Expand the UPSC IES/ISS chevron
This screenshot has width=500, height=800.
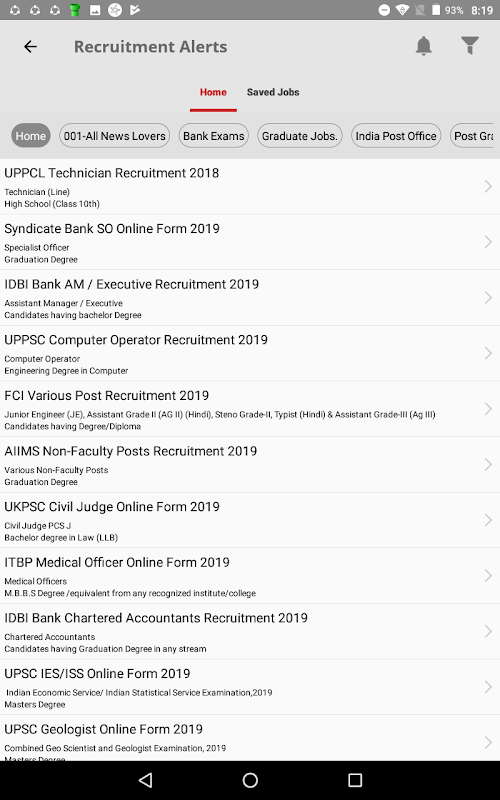(x=488, y=687)
